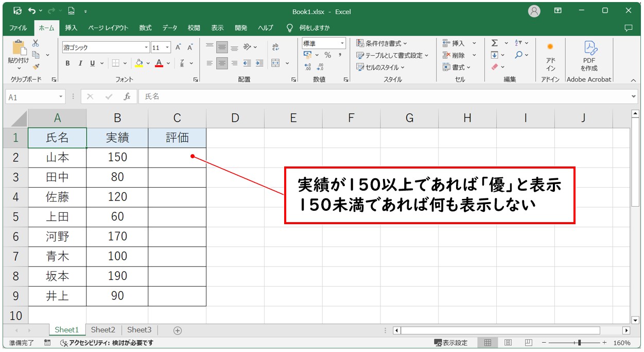Decrease font size with small A icon
The width and height of the screenshot is (644, 352).
[190, 47]
